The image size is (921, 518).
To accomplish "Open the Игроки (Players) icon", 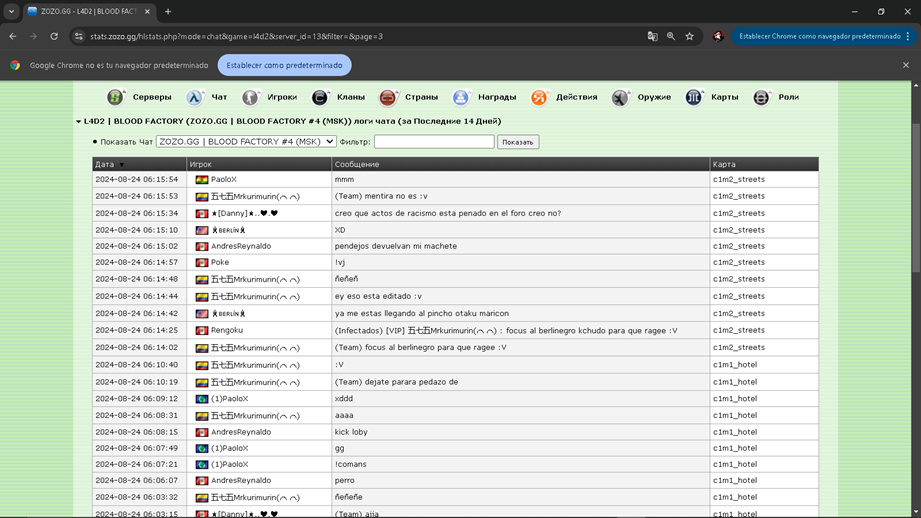I will click(251, 97).
